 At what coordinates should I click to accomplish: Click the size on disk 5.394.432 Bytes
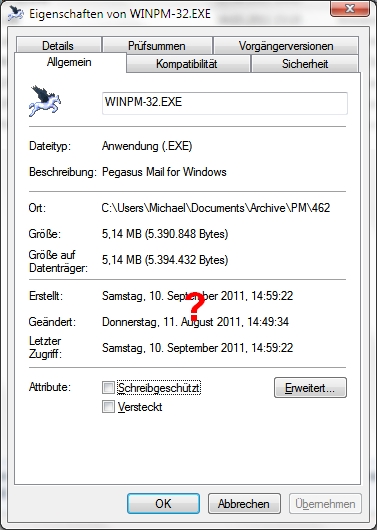[165, 260]
